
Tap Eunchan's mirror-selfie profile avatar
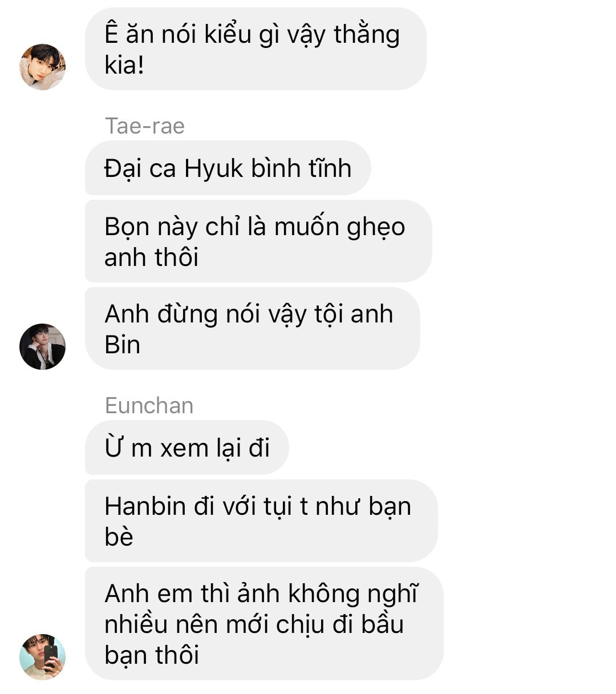[43, 657]
